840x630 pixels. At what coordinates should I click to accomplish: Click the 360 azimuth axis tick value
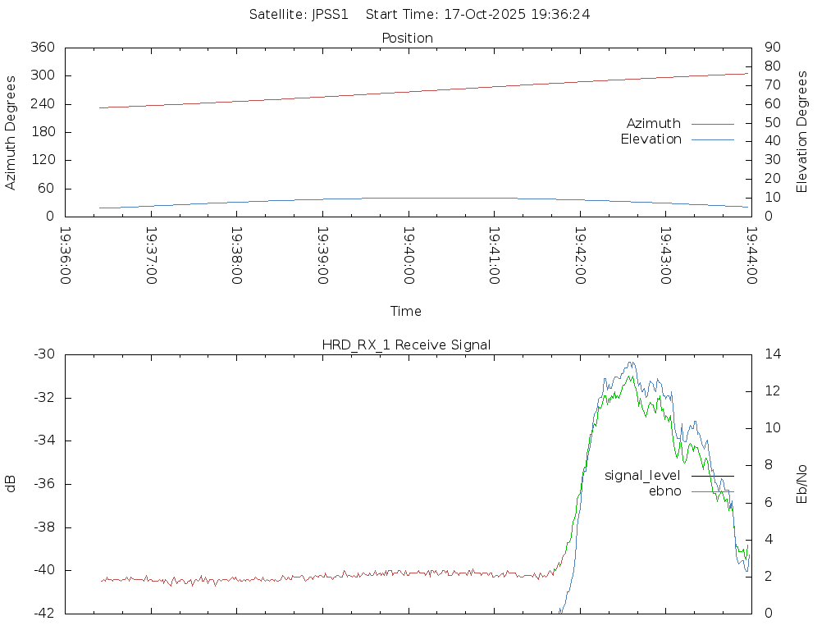(43, 48)
